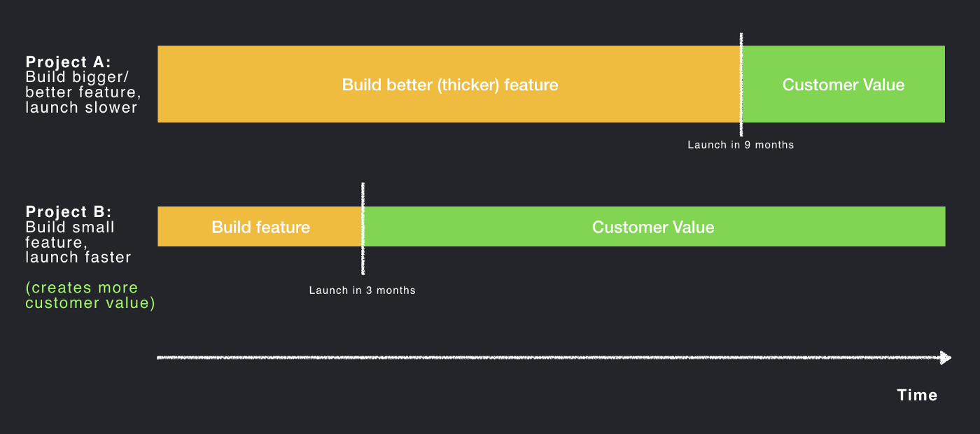This screenshot has height=434, width=980.
Task: Click the orange "Build better (thicker) feature" bar
Action: pyautogui.click(x=449, y=84)
